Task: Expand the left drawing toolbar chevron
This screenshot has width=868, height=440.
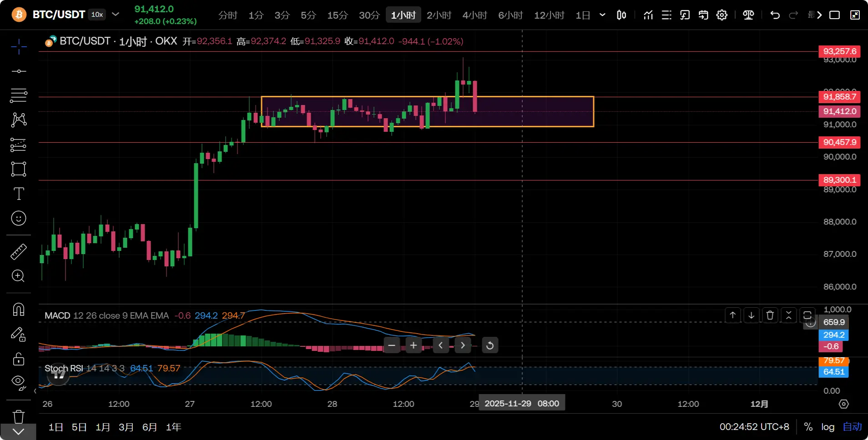Action: [19, 432]
